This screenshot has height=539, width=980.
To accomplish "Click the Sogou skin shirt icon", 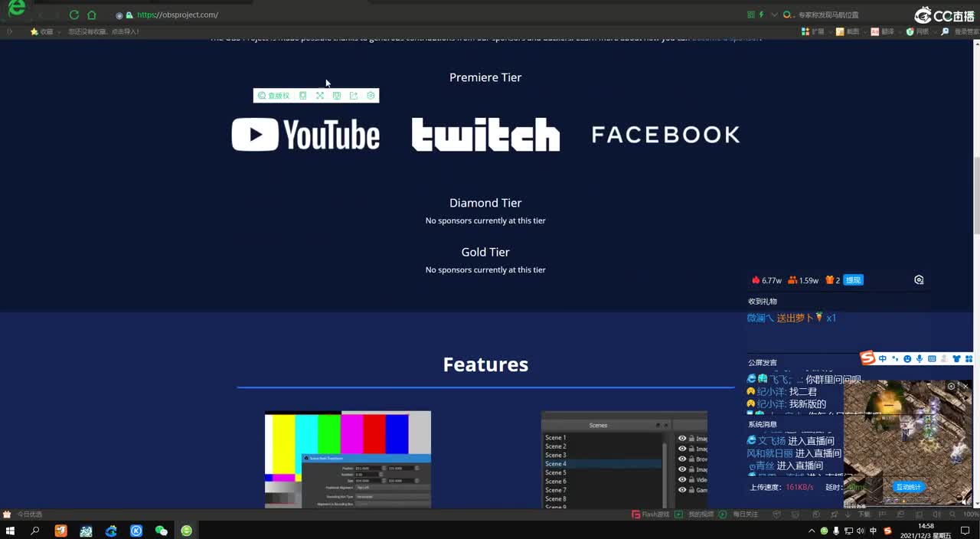I will click(x=956, y=358).
